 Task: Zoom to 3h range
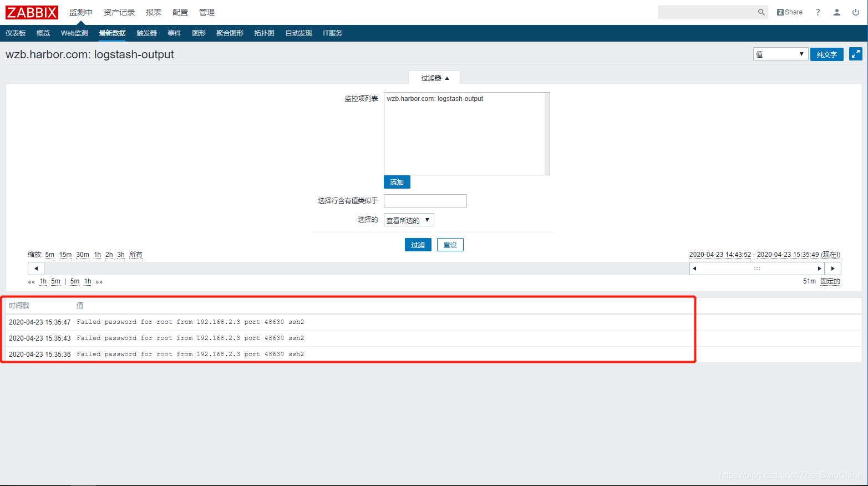click(x=121, y=255)
